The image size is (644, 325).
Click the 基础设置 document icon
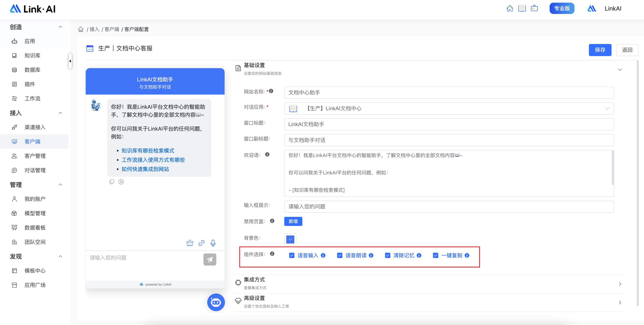238,68
